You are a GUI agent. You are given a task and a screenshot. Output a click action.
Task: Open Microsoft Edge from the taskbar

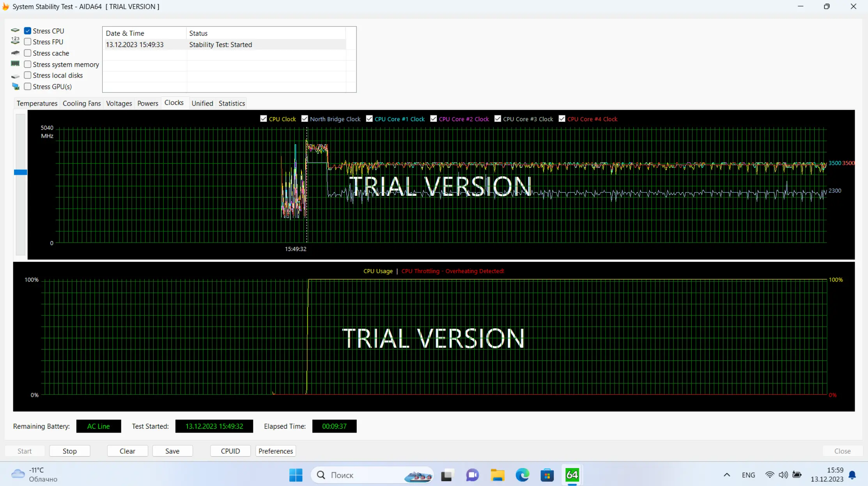click(x=522, y=475)
